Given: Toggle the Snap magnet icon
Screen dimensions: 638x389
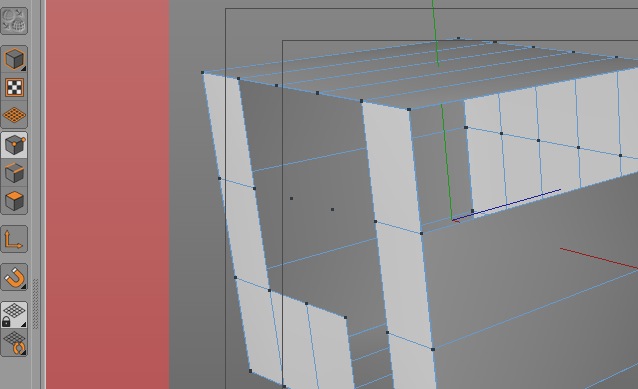Looking at the screenshot, I should point(14,278).
